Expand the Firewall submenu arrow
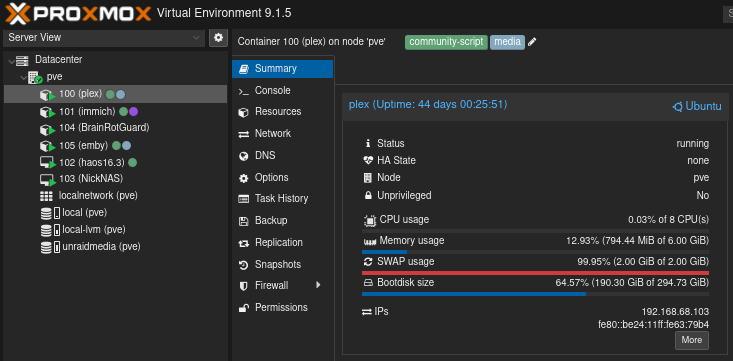This screenshot has height=361, width=733. pyautogui.click(x=318, y=285)
